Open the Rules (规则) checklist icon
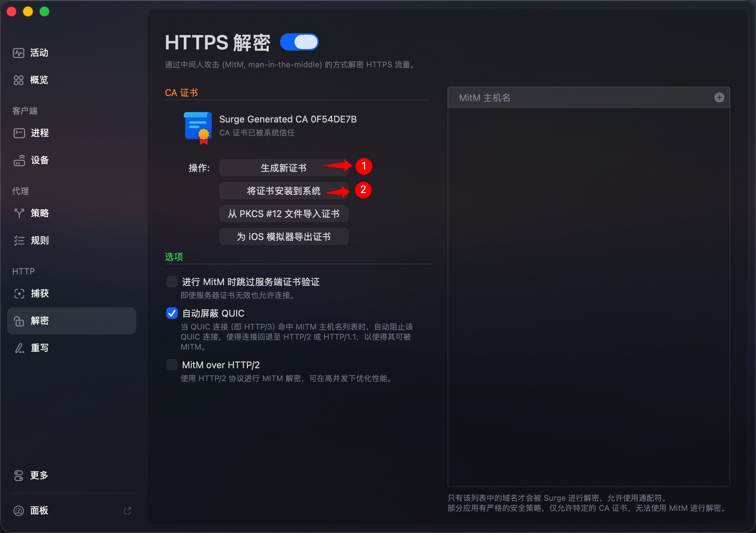Viewport: 756px width, 533px height. coord(19,240)
